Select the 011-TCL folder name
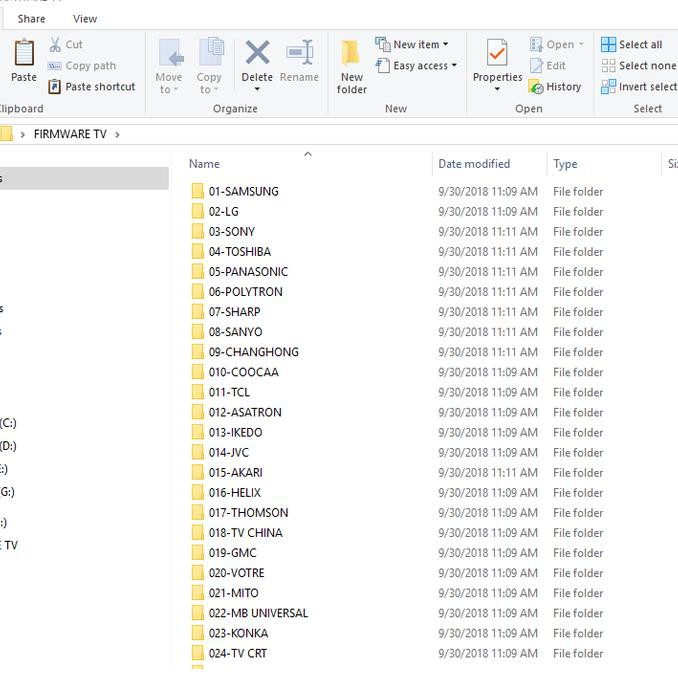This screenshot has width=678, height=678. pos(229,392)
